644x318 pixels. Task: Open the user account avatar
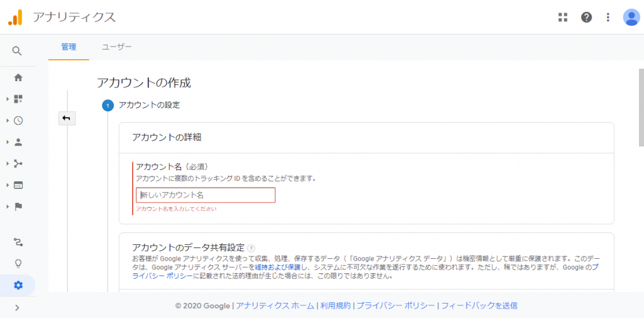click(631, 17)
